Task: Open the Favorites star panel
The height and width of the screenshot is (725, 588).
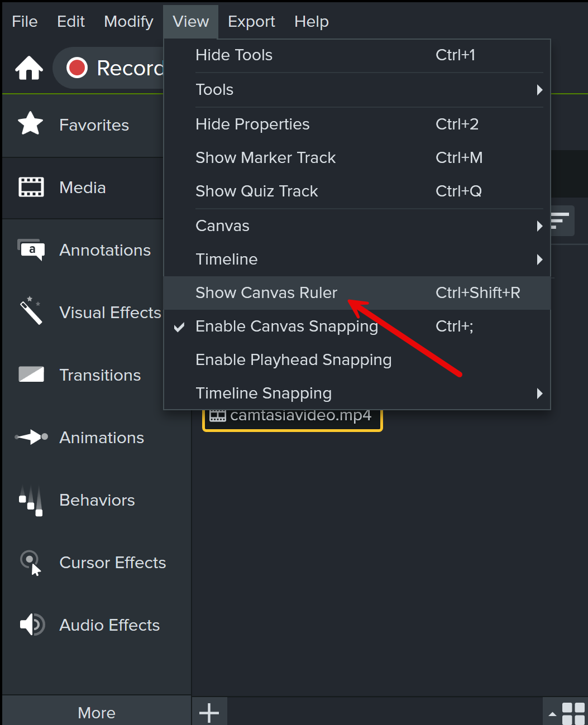Action: (x=31, y=123)
